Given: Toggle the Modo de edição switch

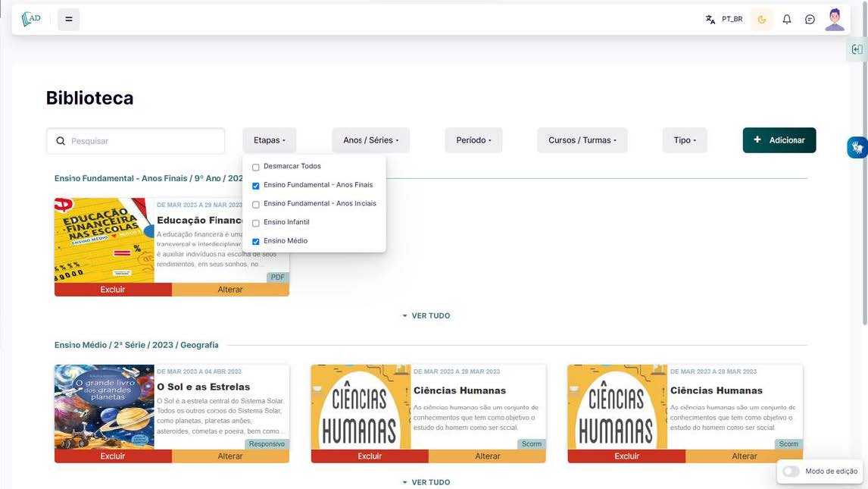Looking at the screenshot, I should 791,471.
